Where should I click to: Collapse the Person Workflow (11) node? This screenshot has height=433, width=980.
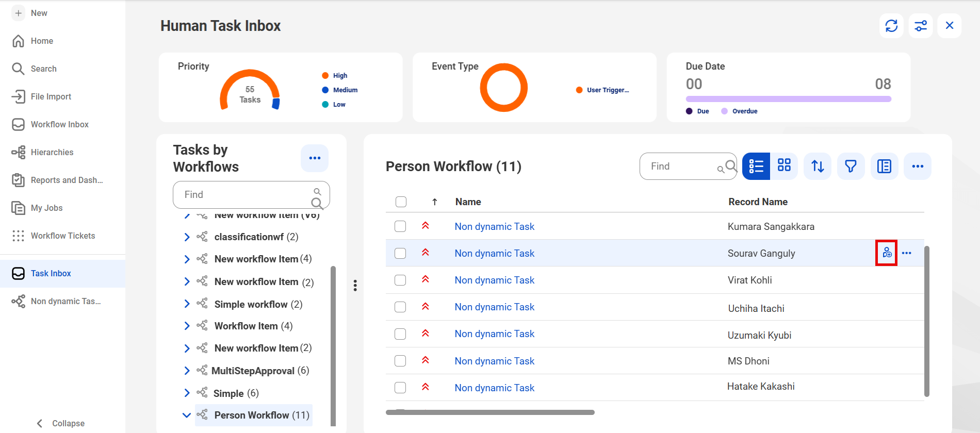tap(187, 415)
